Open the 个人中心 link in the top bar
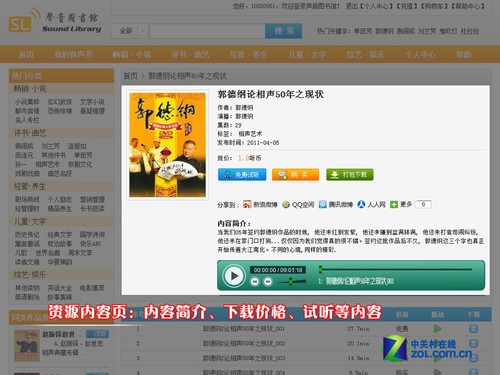This screenshot has height=375, width=500. point(376,6)
